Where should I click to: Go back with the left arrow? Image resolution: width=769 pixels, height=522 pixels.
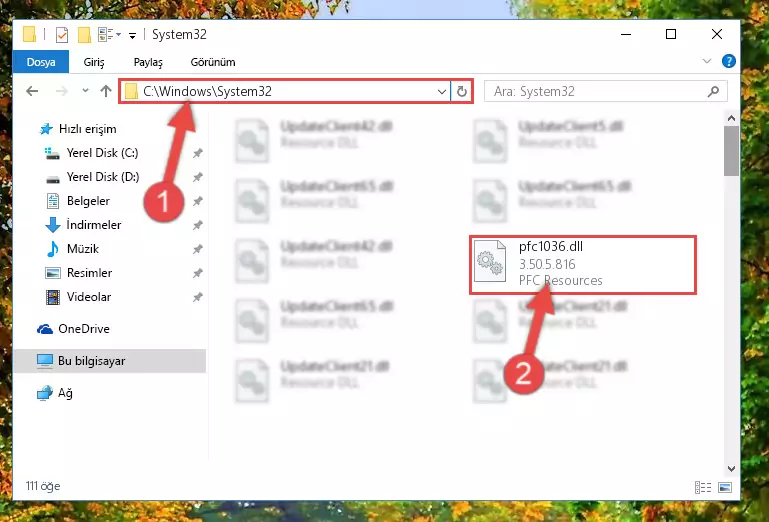click(x=32, y=91)
